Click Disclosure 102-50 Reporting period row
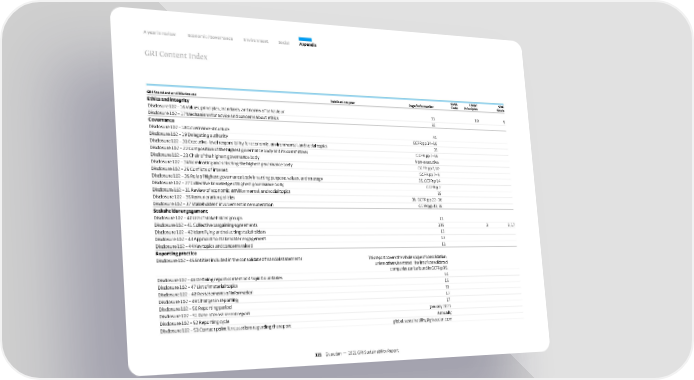 [195, 308]
